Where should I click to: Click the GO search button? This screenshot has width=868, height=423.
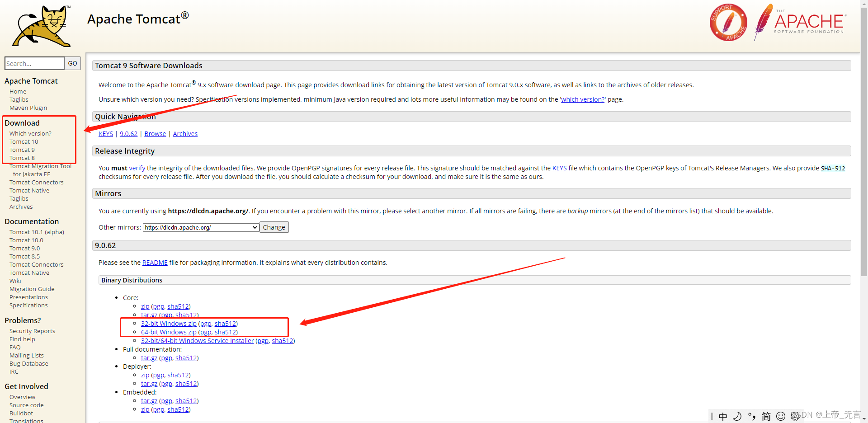72,63
